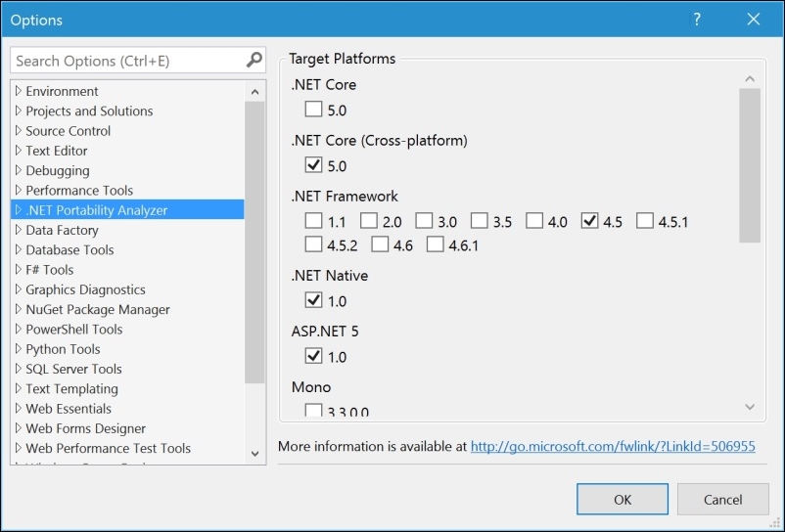Expand the Text Editor node

(x=19, y=150)
